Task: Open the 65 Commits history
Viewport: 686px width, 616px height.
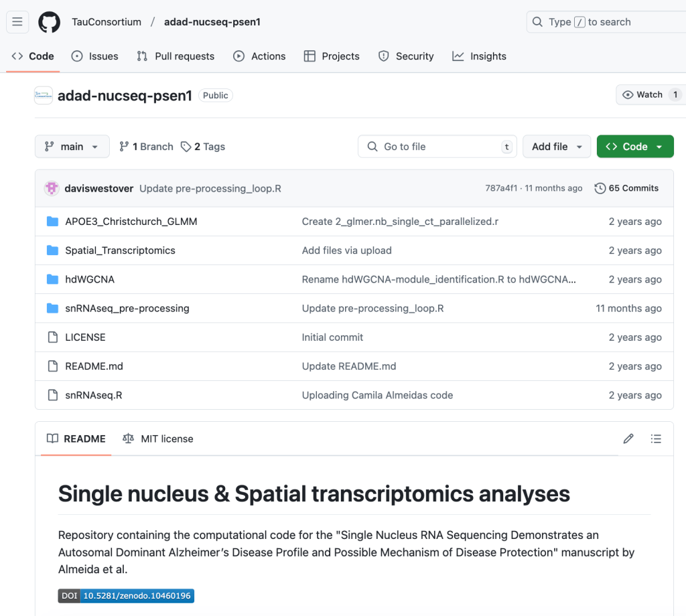Action: coord(626,188)
